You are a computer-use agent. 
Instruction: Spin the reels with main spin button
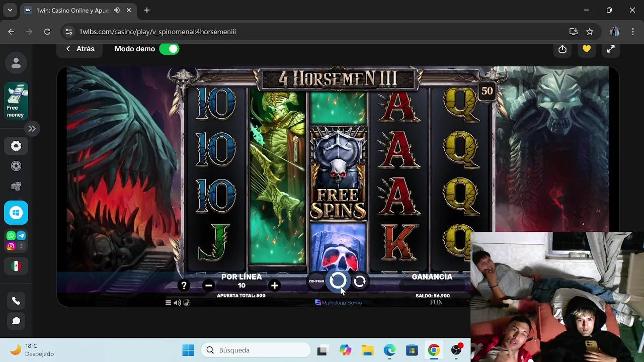(x=338, y=281)
